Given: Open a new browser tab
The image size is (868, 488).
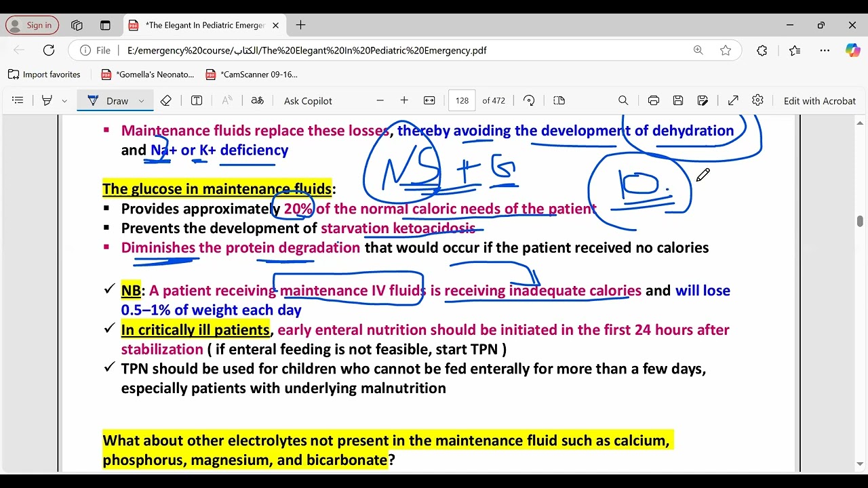Looking at the screenshot, I should [301, 25].
